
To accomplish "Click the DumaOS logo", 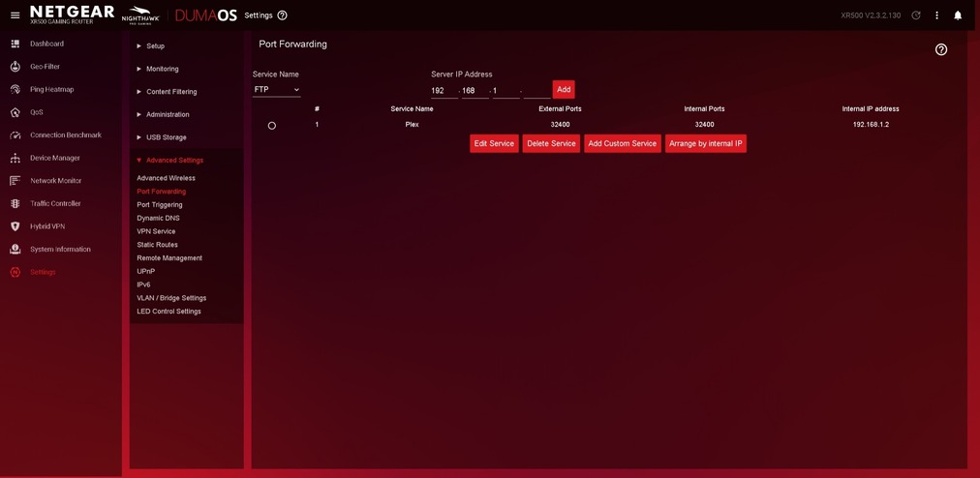I will click(x=206, y=15).
